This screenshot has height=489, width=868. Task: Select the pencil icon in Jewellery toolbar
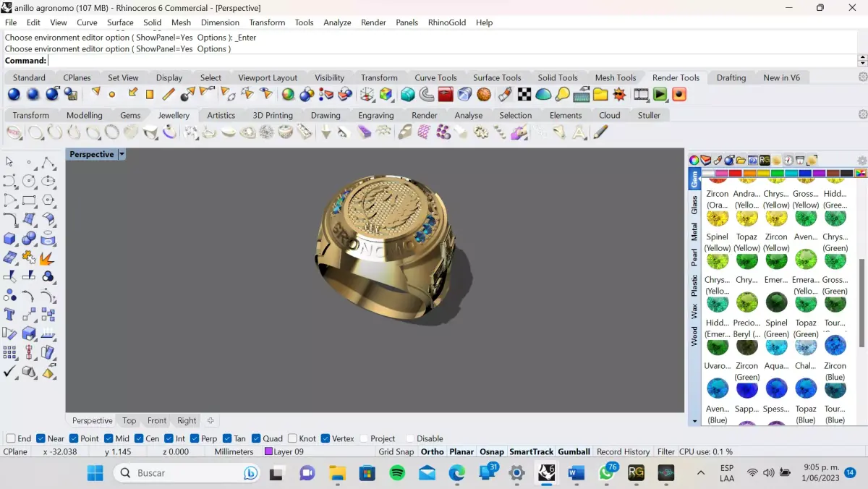[600, 132]
